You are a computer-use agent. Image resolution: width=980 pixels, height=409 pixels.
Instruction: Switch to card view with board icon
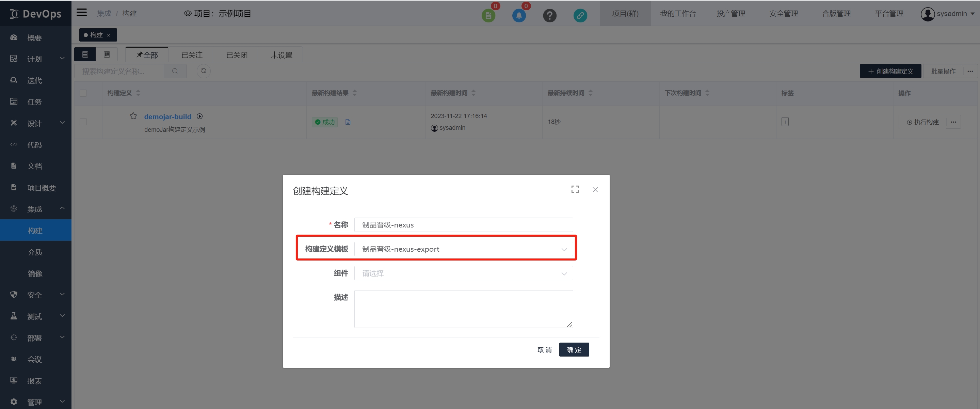(107, 54)
